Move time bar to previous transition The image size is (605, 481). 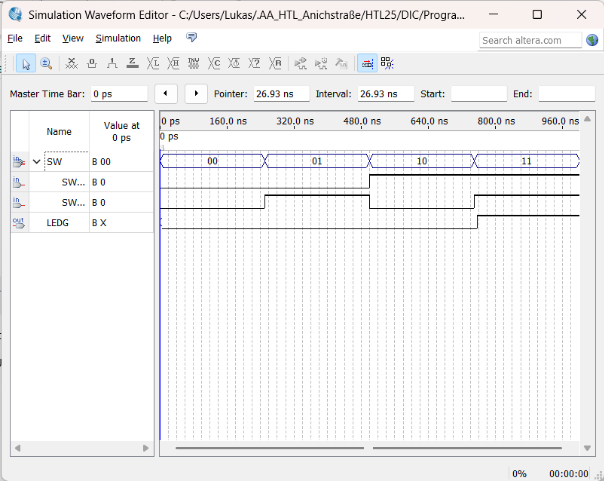tap(166, 93)
